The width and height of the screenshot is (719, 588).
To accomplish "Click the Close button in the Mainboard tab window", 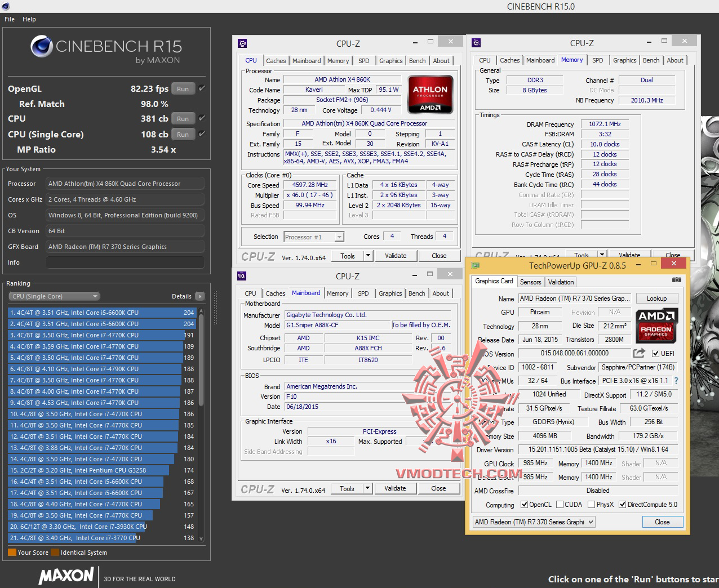I will click(x=438, y=488).
